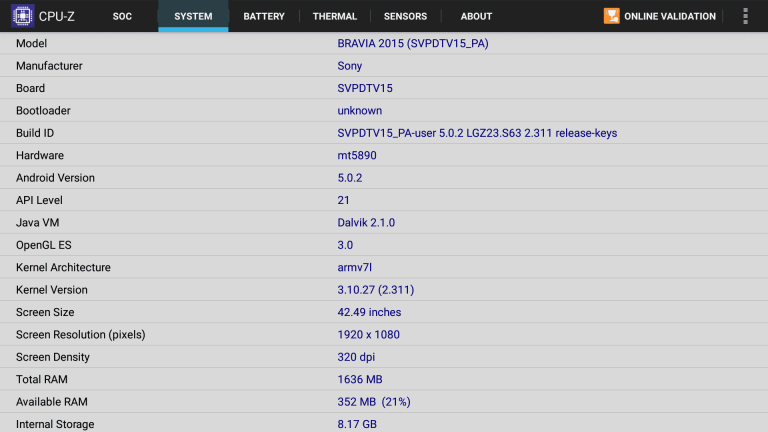This screenshot has height=432, width=768.
Task: Tap the Kernel Version value
Action: coord(375,290)
